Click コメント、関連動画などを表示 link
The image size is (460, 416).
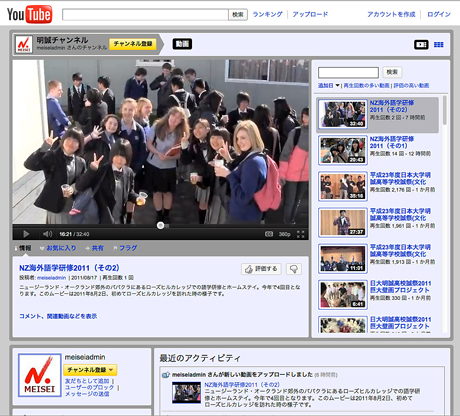[58, 316]
